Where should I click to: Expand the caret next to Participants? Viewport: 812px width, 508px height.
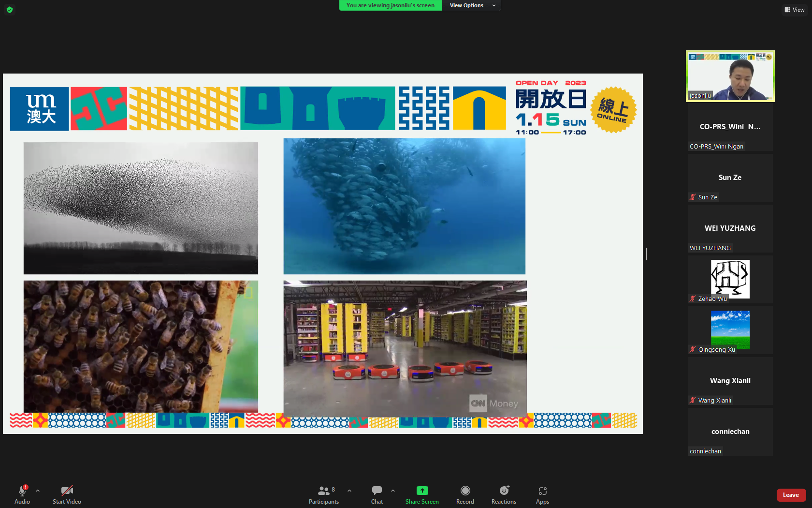349,491
